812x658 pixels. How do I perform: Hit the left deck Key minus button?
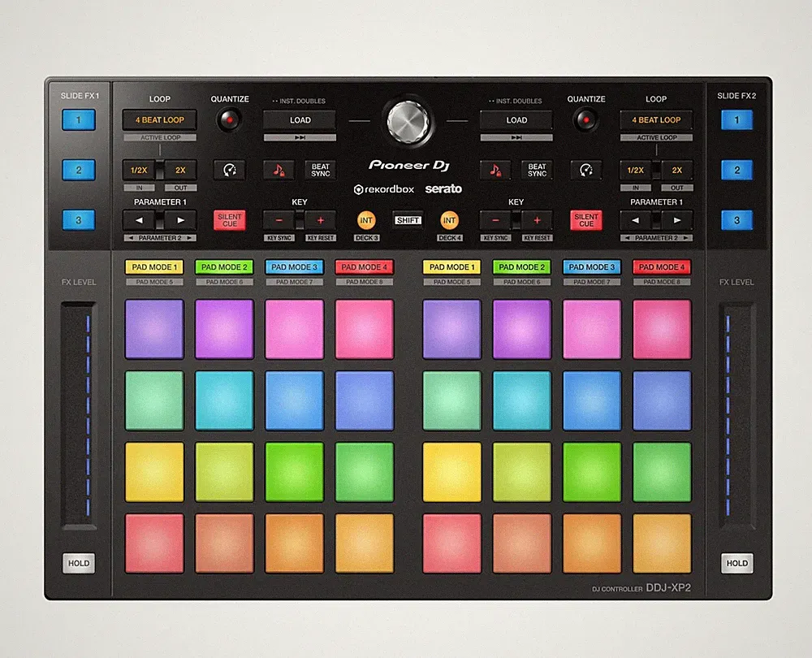tap(279, 220)
